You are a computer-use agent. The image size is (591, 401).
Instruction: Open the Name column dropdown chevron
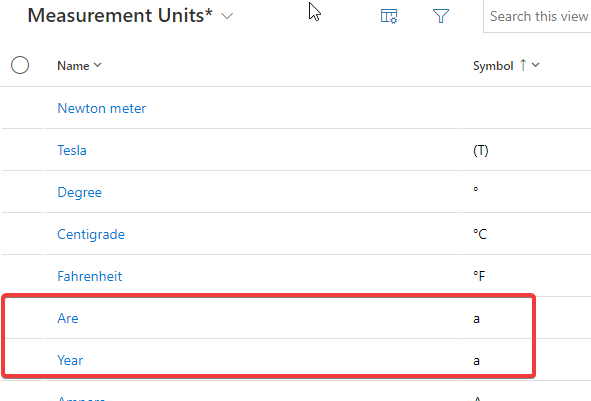pos(98,65)
